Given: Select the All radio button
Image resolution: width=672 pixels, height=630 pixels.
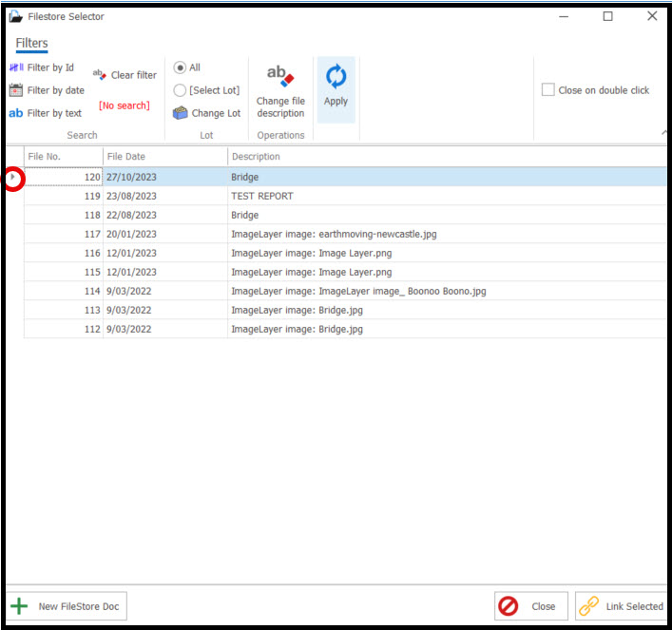Looking at the screenshot, I should (x=180, y=67).
